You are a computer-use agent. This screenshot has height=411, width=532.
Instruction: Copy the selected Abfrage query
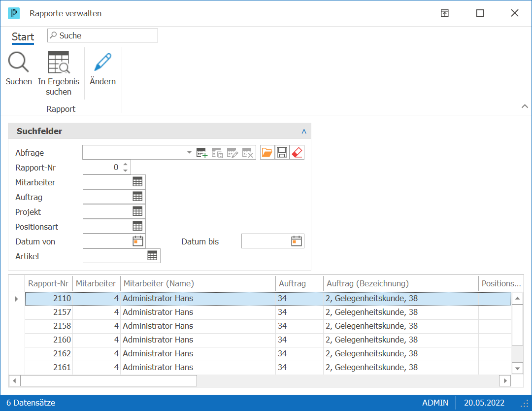coord(217,153)
